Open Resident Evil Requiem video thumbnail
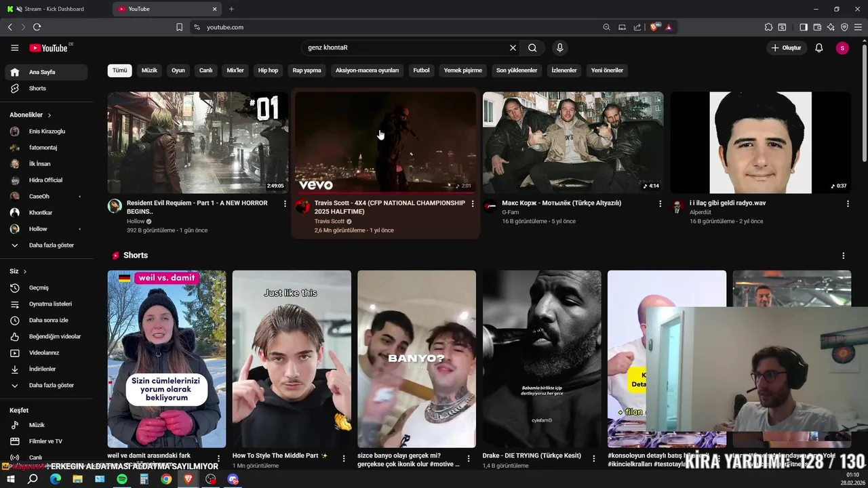This screenshot has height=488, width=868. [198, 142]
